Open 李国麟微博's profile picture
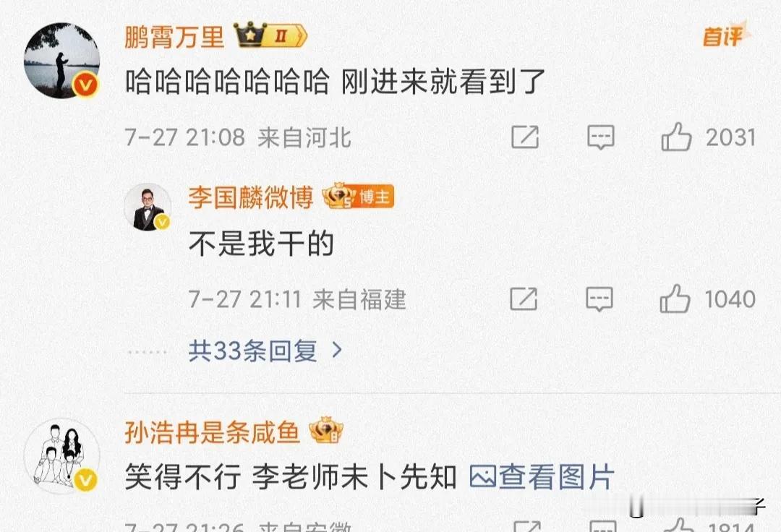 pyautogui.click(x=148, y=207)
